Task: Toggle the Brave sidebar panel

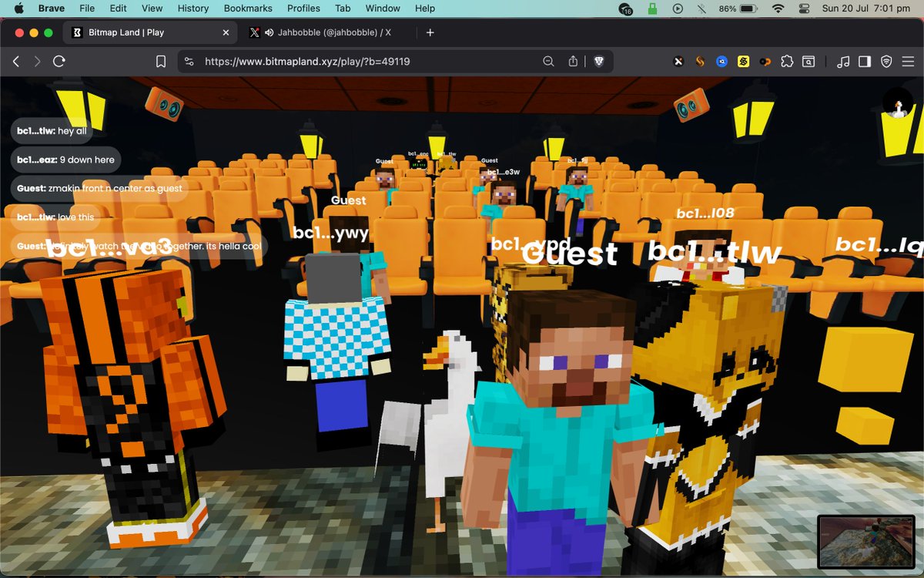Action: (865, 62)
